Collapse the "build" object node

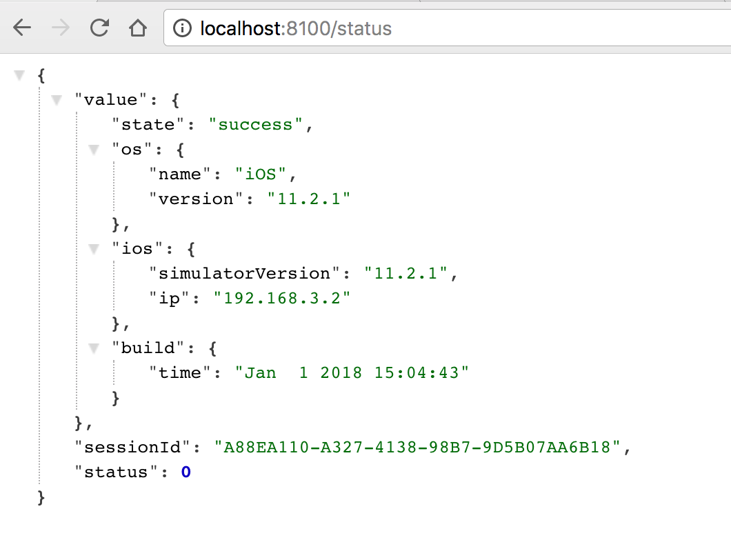(94, 348)
